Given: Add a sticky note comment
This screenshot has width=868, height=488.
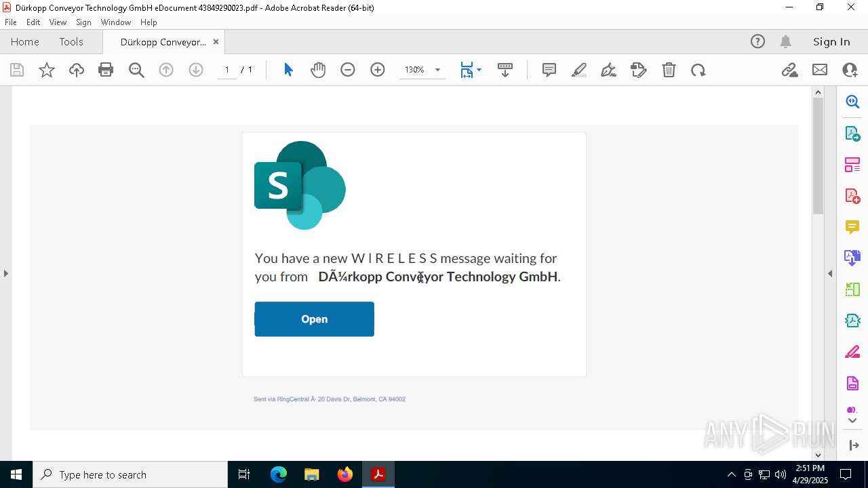Looking at the screenshot, I should pyautogui.click(x=549, y=70).
